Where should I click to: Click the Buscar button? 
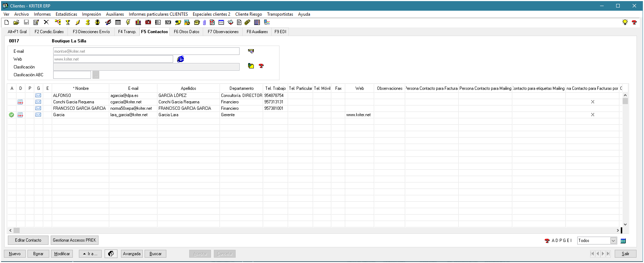coord(155,254)
